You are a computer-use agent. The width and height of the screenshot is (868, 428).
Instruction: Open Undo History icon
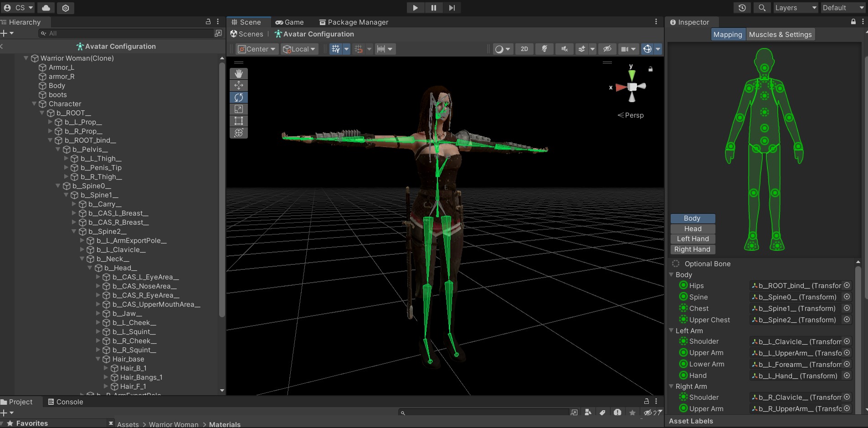[x=742, y=8]
